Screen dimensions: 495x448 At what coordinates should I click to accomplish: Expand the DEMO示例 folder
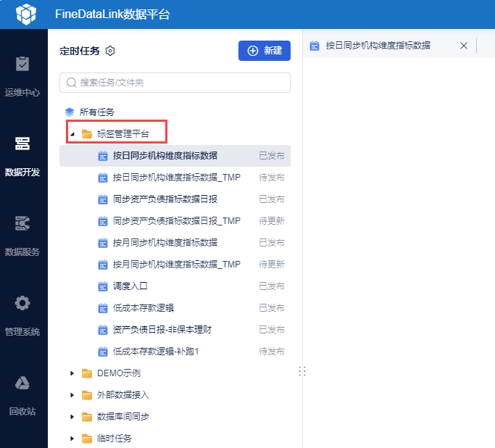tap(72, 373)
